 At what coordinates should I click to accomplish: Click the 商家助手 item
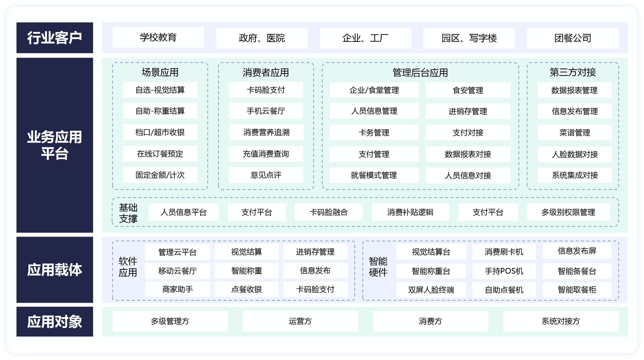pos(178,289)
